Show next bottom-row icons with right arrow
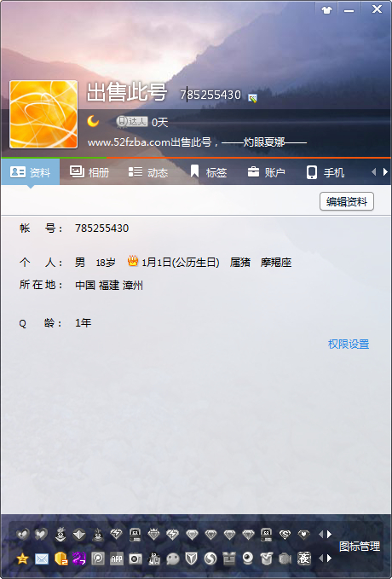 329,558
